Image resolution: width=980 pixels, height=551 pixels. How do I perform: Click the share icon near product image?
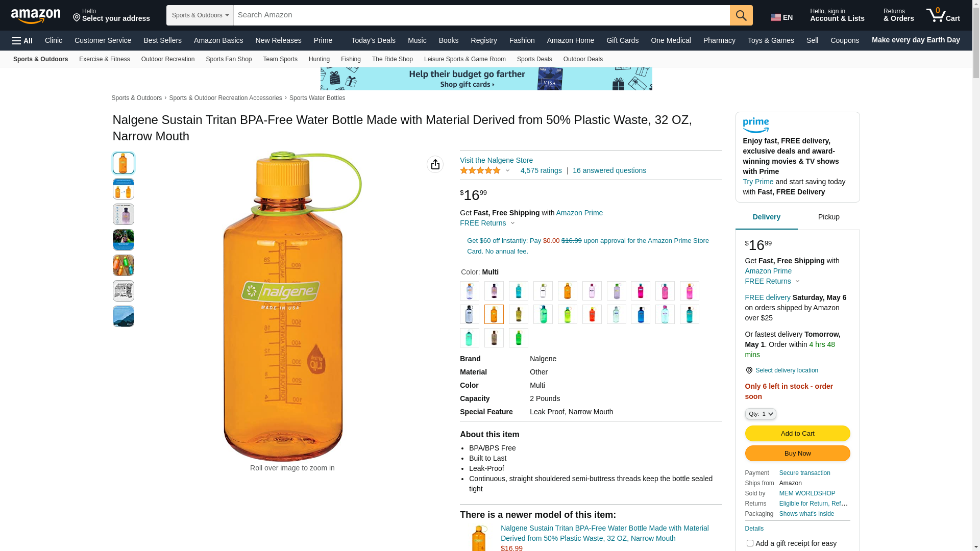point(435,164)
